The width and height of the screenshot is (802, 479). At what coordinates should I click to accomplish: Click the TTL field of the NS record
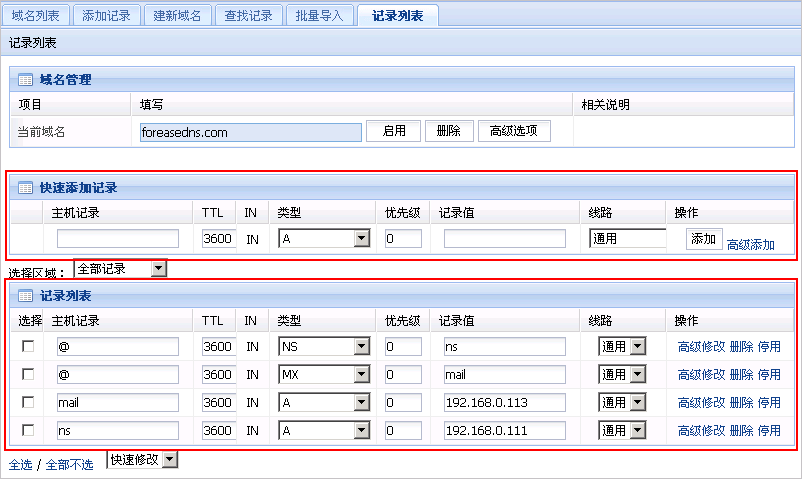(219, 346)
